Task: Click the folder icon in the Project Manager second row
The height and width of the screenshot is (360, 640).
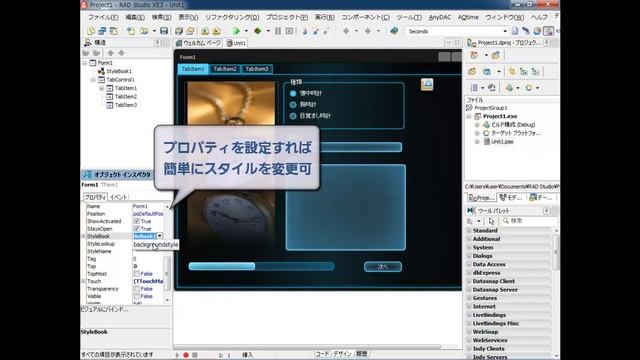Action: (472, 71)
